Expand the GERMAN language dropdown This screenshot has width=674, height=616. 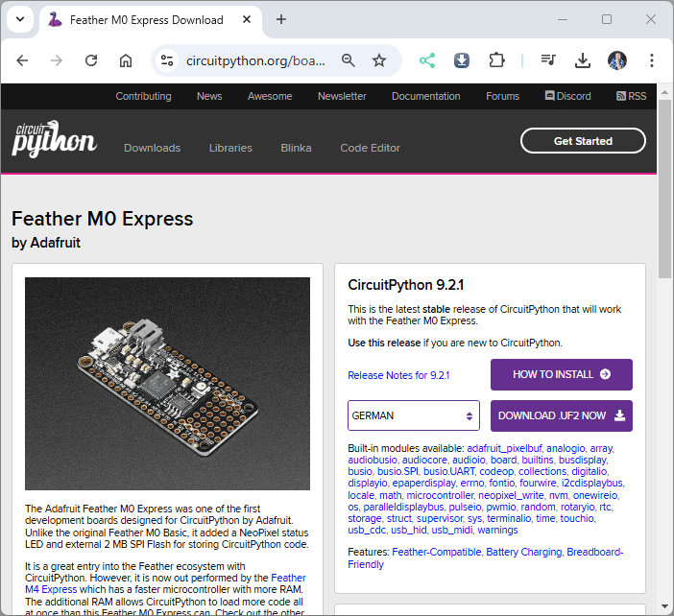(413, 415)
